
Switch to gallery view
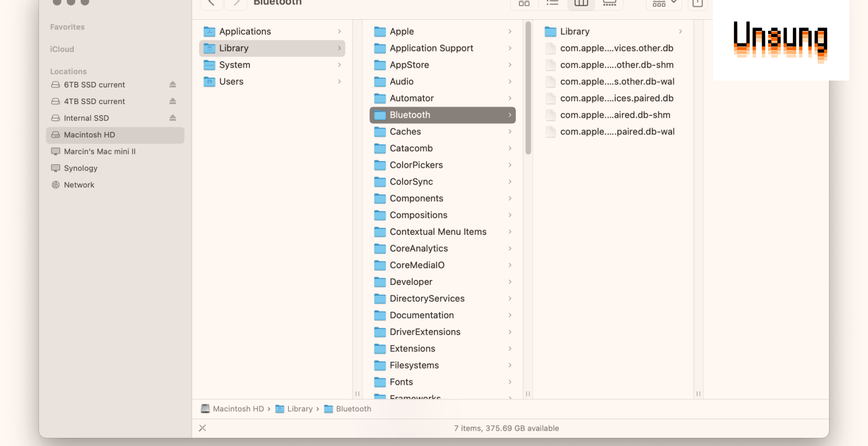tap(609, 4)
